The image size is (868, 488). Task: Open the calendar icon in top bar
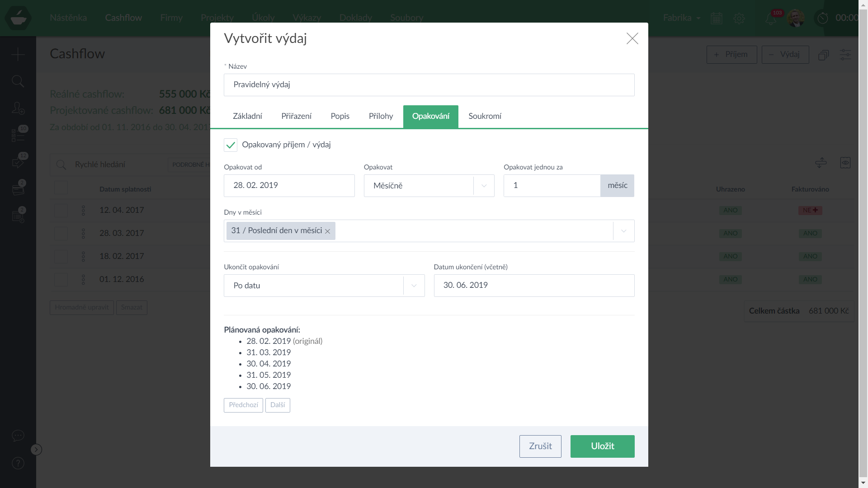click(716, 18)
